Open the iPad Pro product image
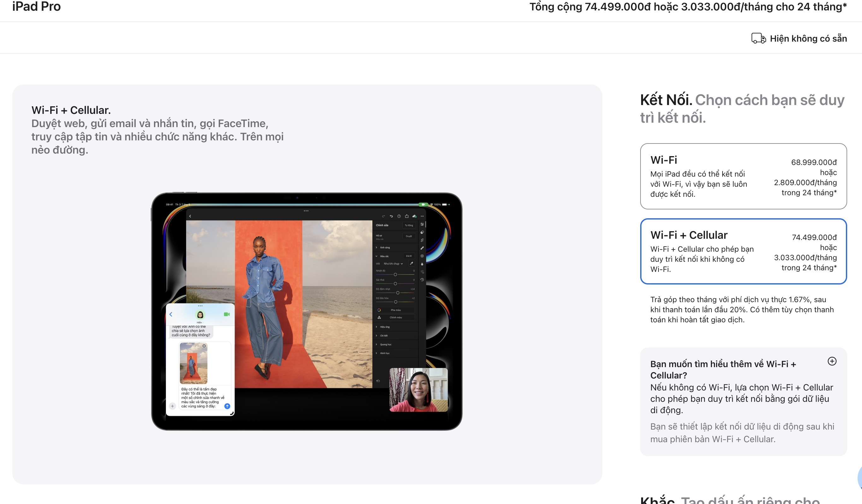Viewport: 862px width, 504px height. (307, 311)
